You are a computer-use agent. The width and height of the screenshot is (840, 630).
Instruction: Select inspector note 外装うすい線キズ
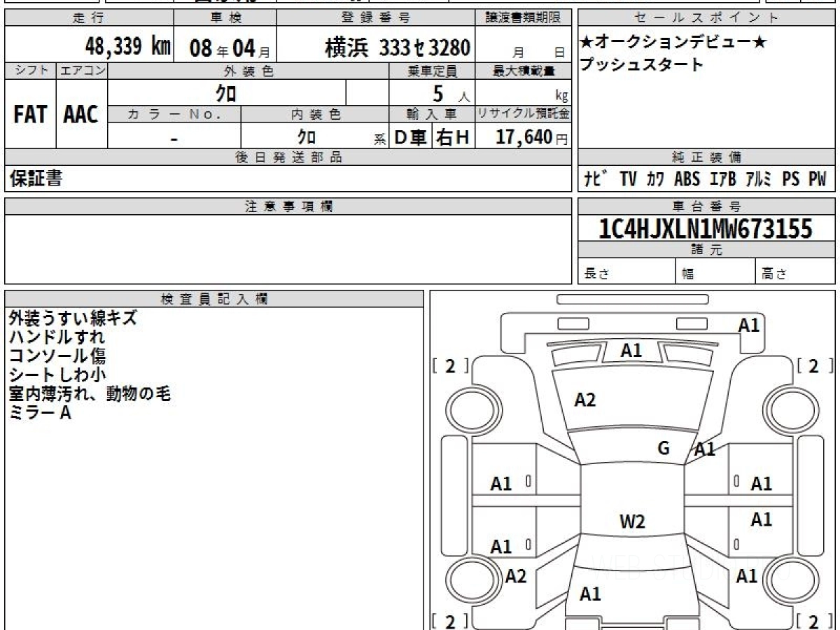click(x=73, y=318)
